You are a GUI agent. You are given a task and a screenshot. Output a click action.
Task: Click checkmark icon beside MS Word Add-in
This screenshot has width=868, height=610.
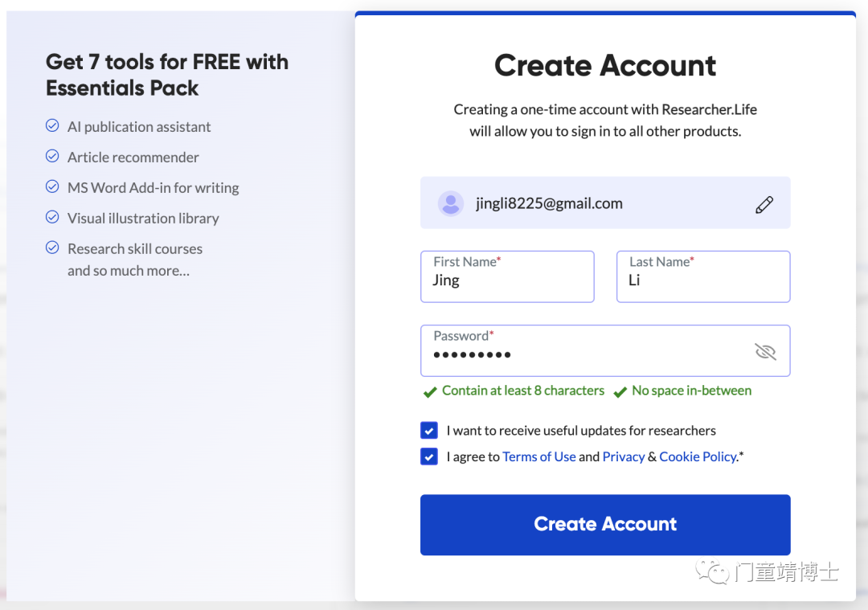tap(52, 186)
